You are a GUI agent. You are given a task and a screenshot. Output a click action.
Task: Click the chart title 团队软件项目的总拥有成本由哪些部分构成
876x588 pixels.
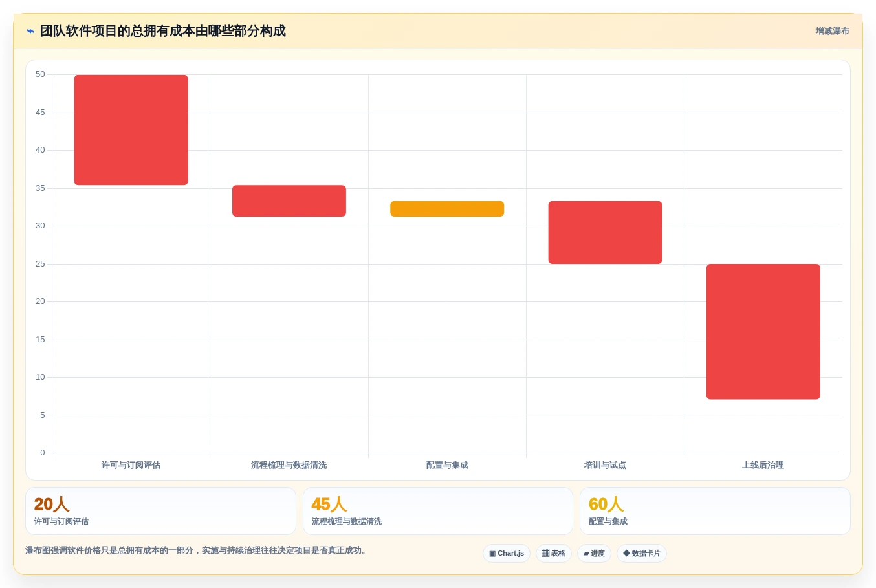(163, 31)
